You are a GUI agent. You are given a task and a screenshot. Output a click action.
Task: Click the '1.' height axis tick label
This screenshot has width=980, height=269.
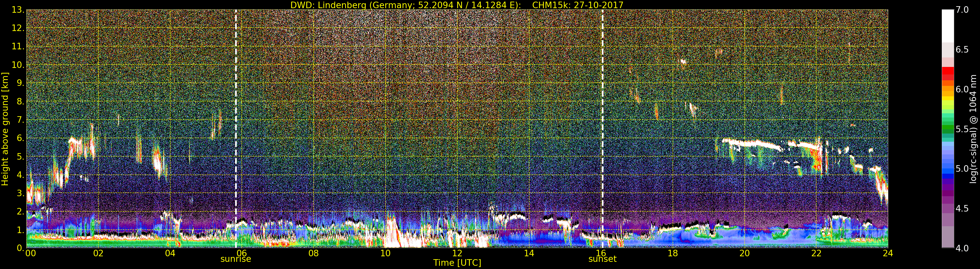[20, 229]
